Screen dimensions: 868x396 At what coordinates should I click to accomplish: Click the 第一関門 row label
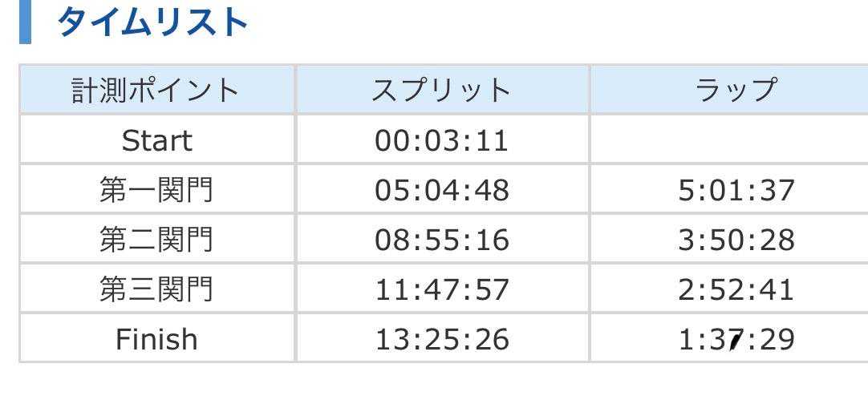click(x=156, y=191)
